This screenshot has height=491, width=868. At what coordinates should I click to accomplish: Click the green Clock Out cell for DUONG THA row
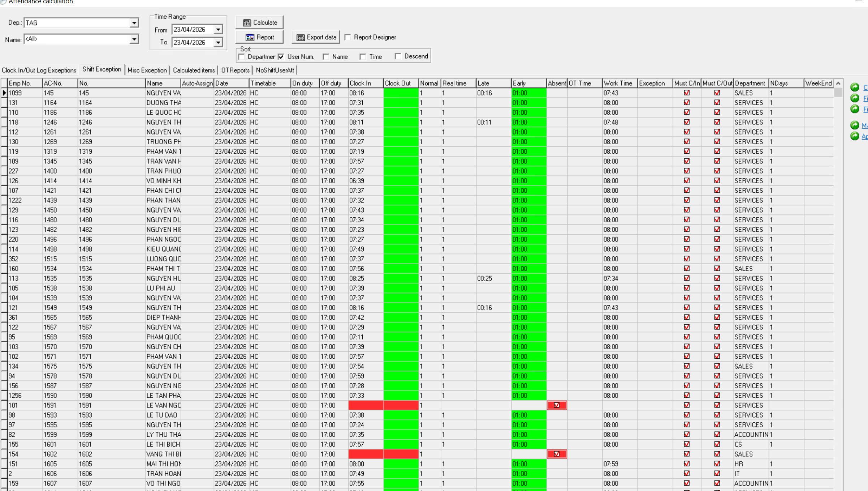point(401,103)
